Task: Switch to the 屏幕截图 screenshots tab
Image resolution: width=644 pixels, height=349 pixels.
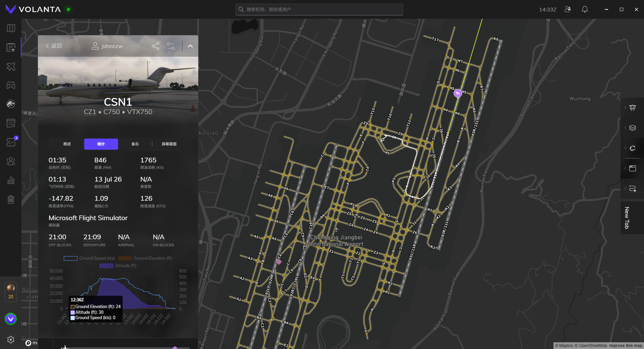Action: 169,144
